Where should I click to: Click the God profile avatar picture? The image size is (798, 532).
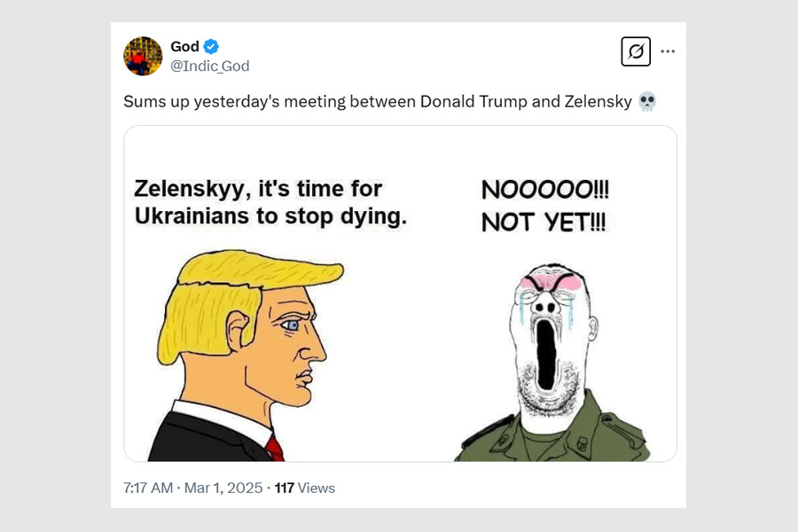[142, 56]
